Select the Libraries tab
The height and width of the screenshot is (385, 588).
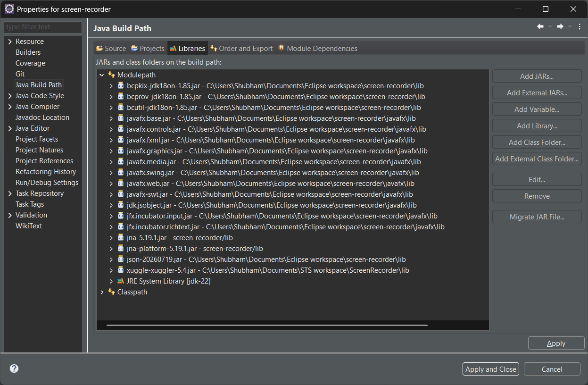pos(187,48)
